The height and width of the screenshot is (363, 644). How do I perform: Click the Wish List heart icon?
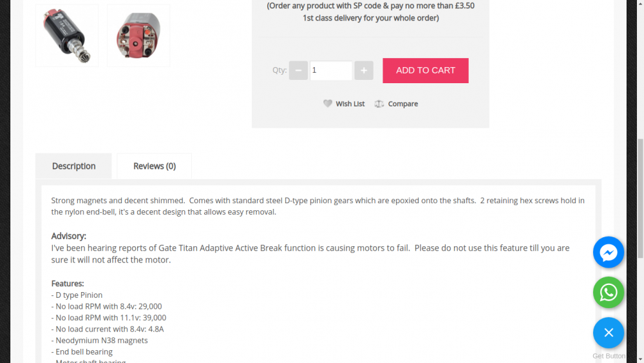(x=328, y=104)
